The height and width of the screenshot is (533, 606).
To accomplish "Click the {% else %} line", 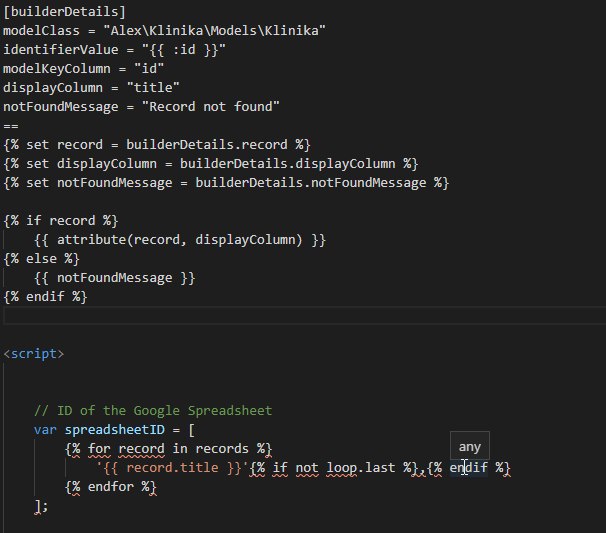I will pos(41,259).
